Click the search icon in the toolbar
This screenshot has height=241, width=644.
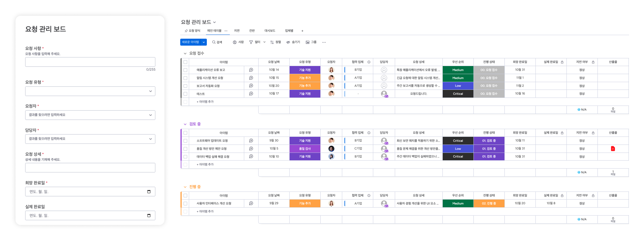214,42
